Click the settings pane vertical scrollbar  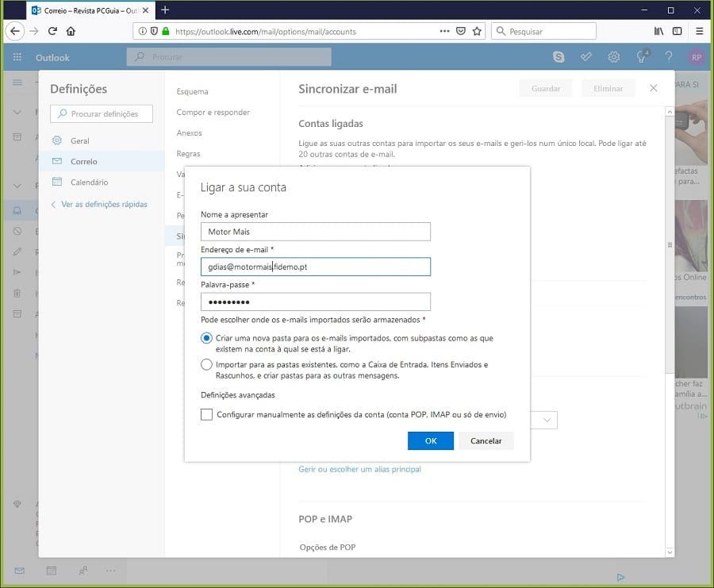click(x=669, y=317)
